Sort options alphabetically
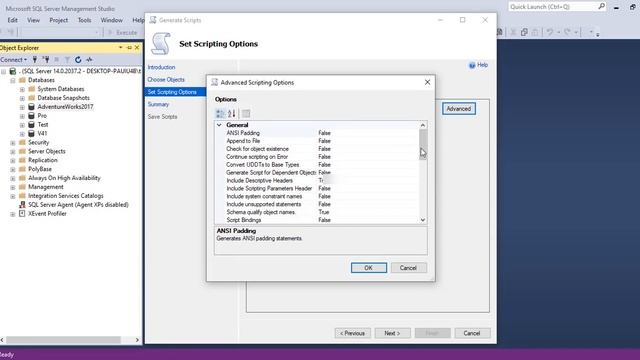 [231, 113]
